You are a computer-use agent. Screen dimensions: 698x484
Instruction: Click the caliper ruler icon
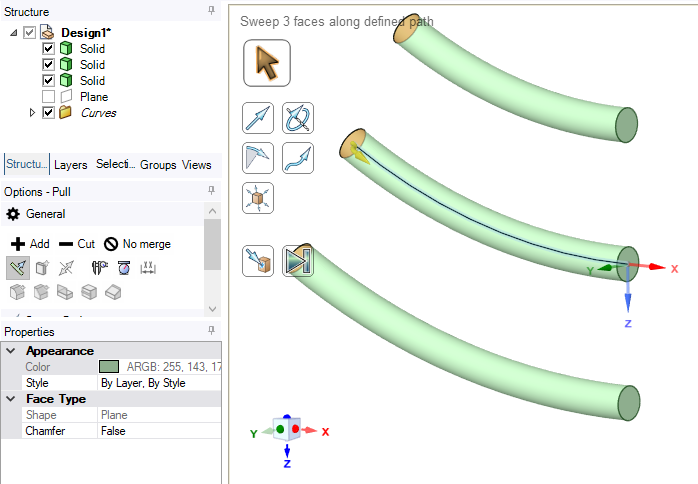pos(99,268)
